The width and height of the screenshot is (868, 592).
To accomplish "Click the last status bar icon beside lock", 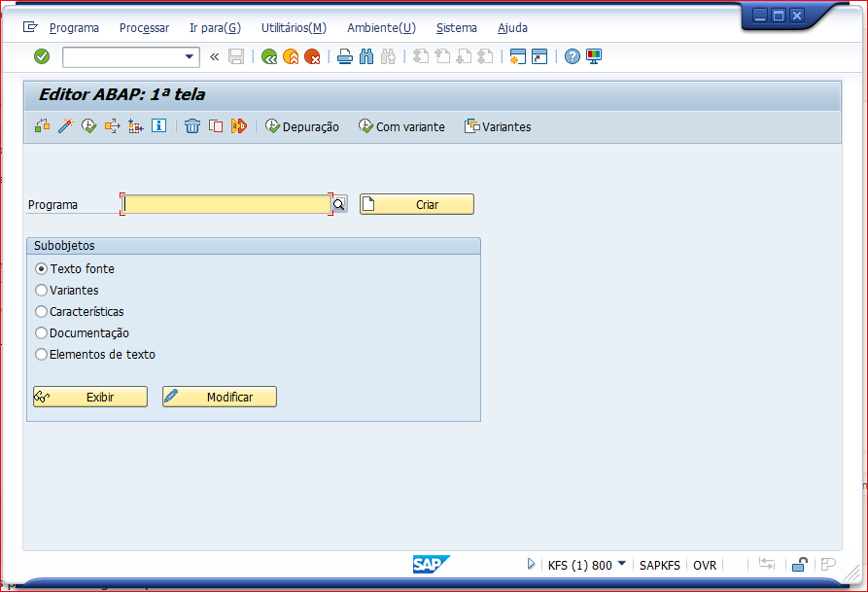I will tap(828, 565).
